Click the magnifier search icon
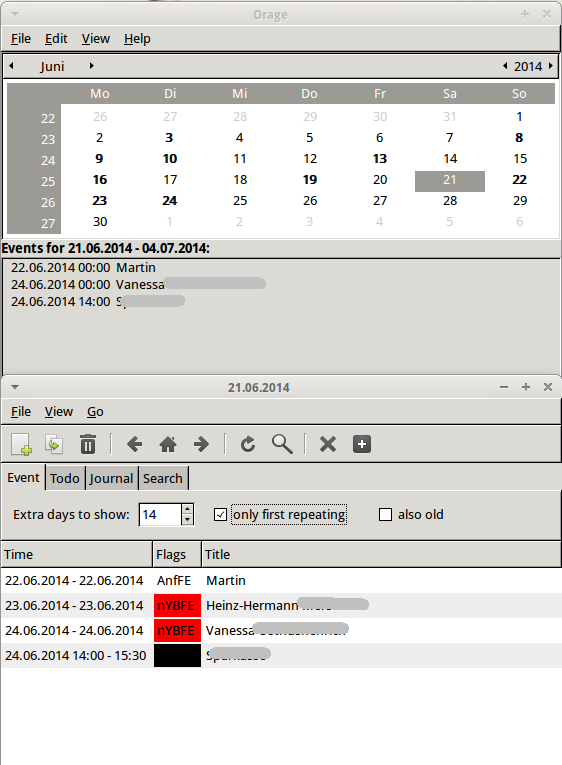Image resolution: width=562 pixels, height=765 pixels. 282,444
